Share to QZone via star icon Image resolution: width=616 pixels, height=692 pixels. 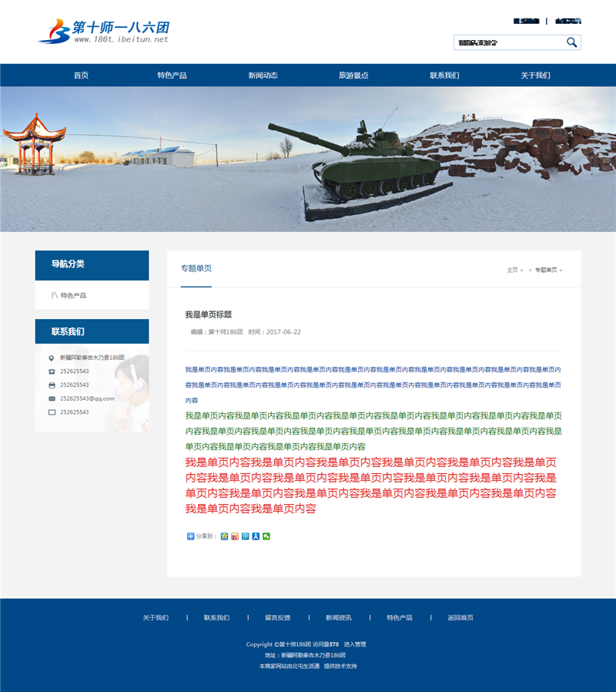(x=224, y=536)
